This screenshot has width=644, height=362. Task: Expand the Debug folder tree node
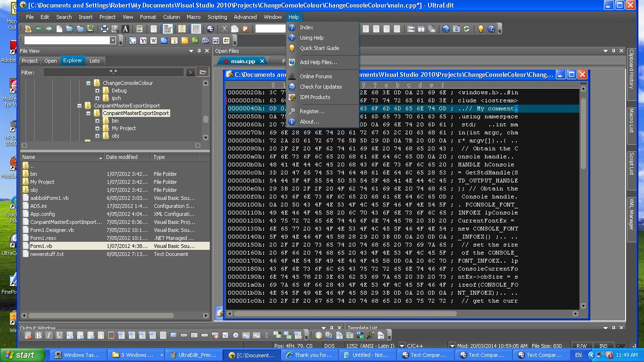[x=97, y=90]
